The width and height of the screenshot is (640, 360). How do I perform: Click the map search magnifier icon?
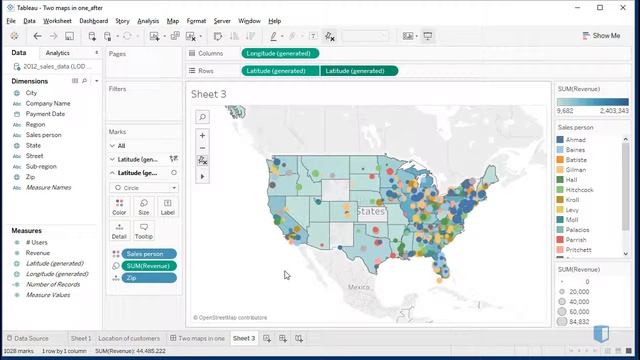tap(202, 117)
